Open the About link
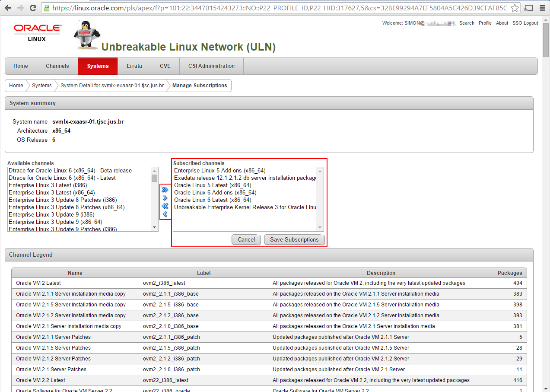The image size is (550, 392). 502,23
